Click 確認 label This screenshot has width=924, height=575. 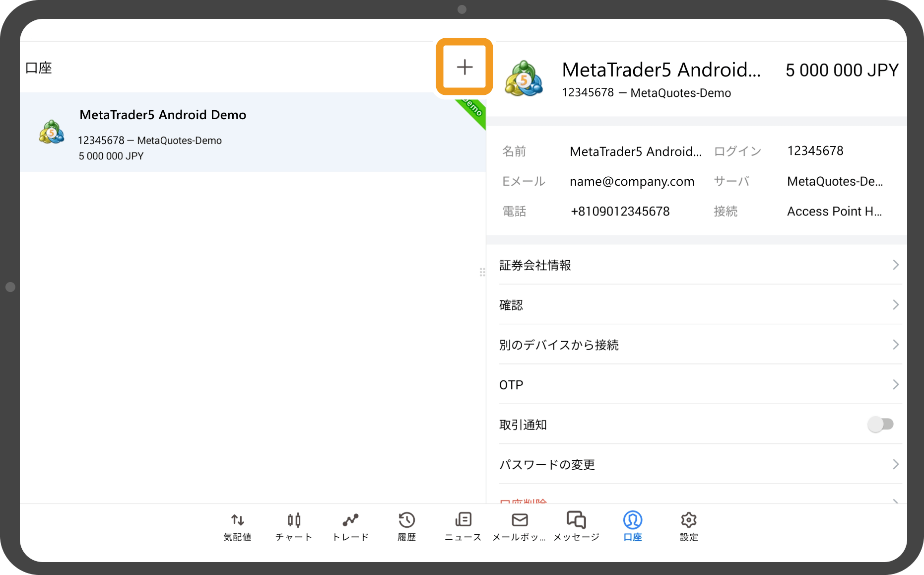[511, 305]
